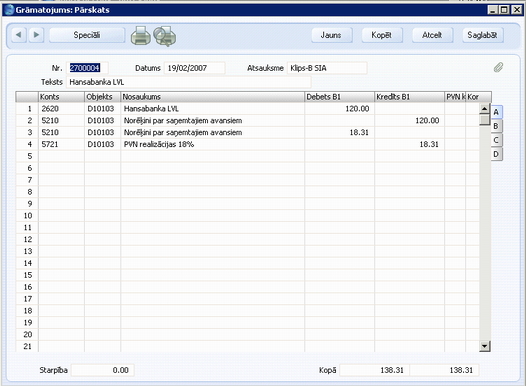This screenshot has width=526, height=386.
Task: Open attachments via the paperclip icon
Action: 498,67
